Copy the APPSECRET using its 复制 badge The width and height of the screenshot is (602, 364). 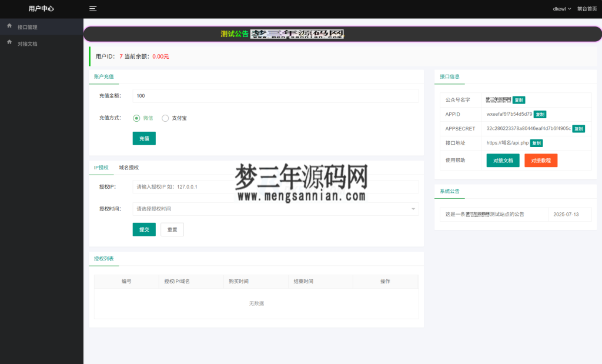(x=578, y=129)
